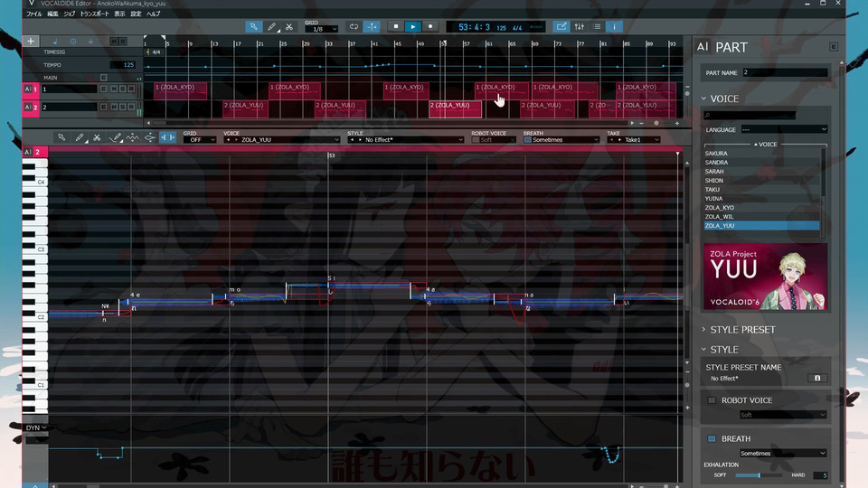This screenshot has height=488, width=868.
Task: Open the LANGUAGE dropdown
Action: tap(784, 129)
